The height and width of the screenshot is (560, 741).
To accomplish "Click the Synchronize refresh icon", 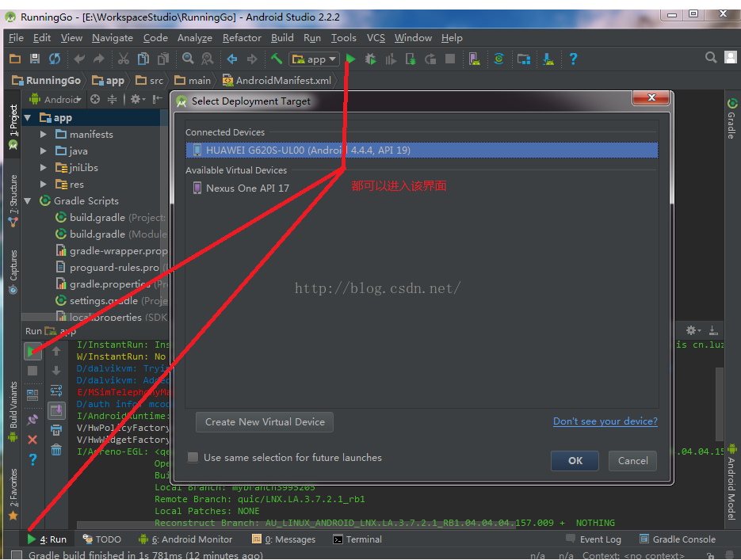I will tap(55, 59).
